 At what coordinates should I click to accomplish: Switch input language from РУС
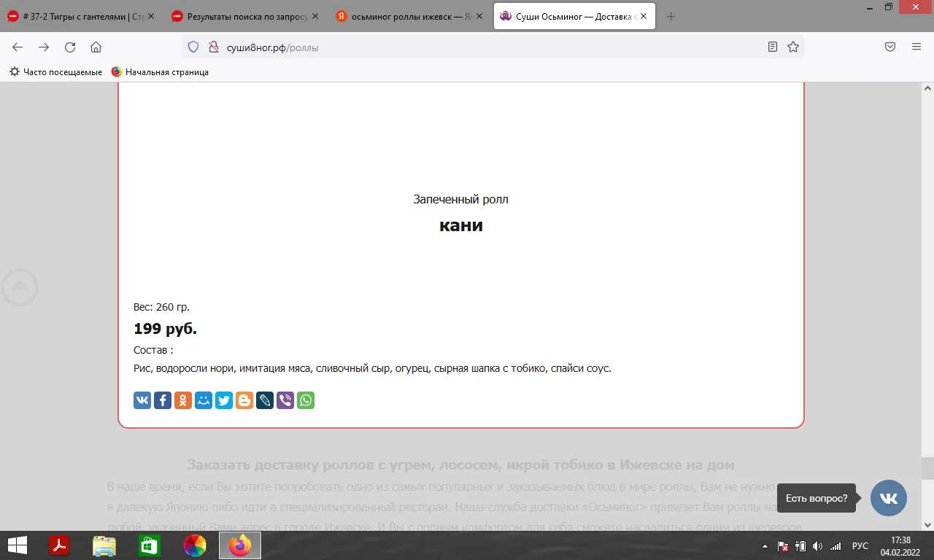(x=860, y=546)
